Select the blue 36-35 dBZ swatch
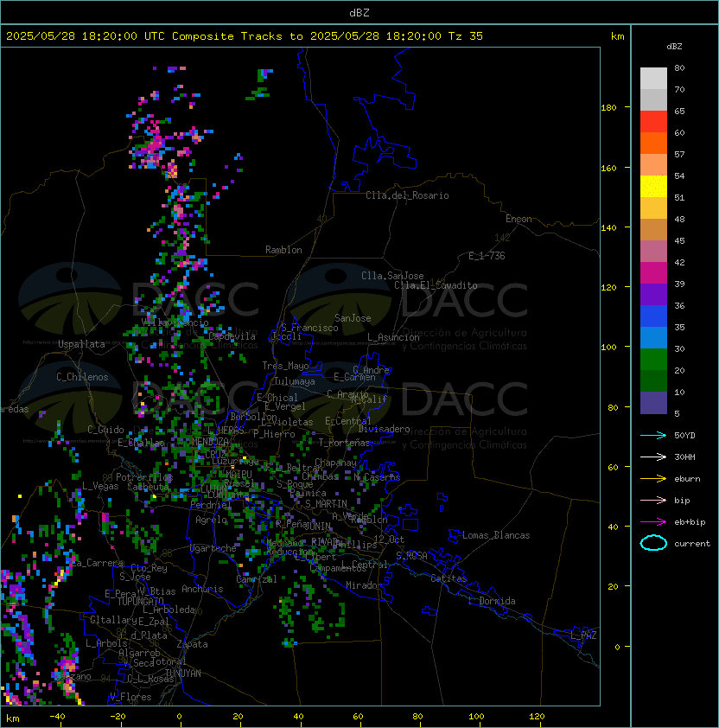Viewport: 719px width, 728px height. pyautogui.click(x=653, y=316)
